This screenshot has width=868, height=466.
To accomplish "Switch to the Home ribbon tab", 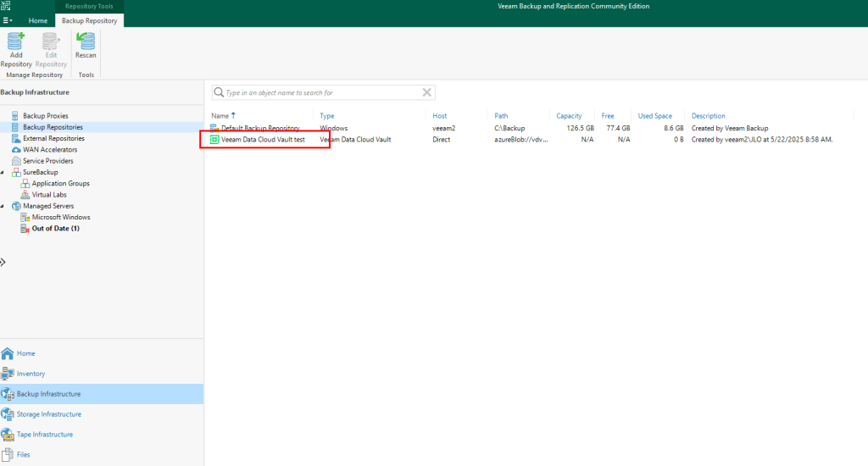I will [x=37, y=20].
